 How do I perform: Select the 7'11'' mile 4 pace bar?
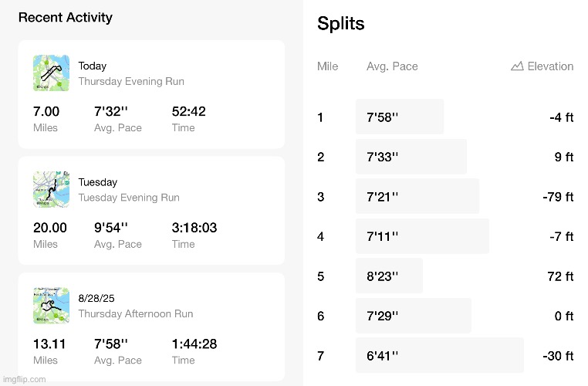click(421, 236)
